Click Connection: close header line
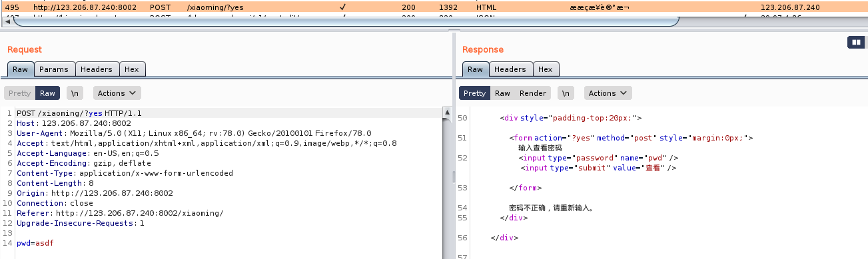 tap(55, 203)
